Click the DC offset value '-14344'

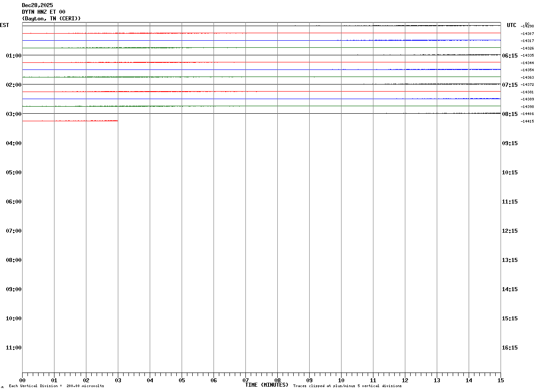point(527,63)
